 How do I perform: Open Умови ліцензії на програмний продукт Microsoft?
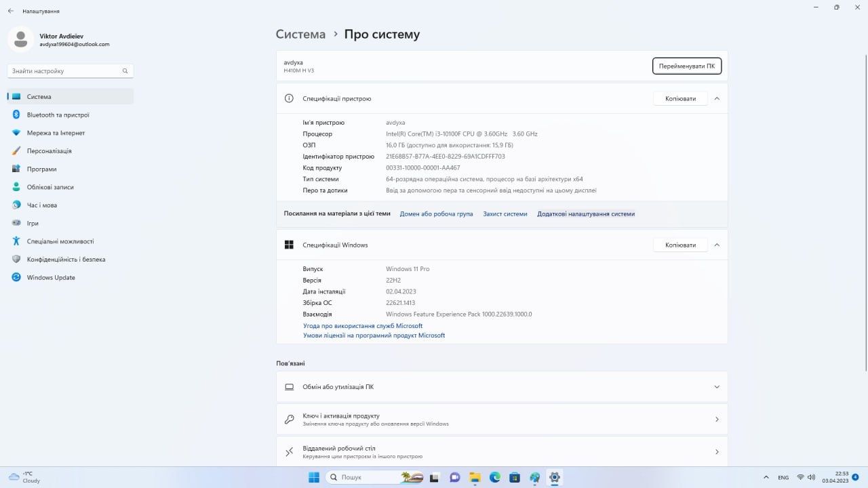374,335
